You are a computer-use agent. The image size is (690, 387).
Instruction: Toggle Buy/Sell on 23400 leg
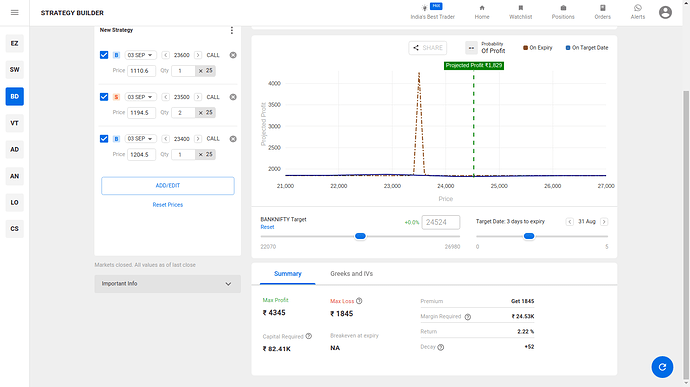click(116, 139)
